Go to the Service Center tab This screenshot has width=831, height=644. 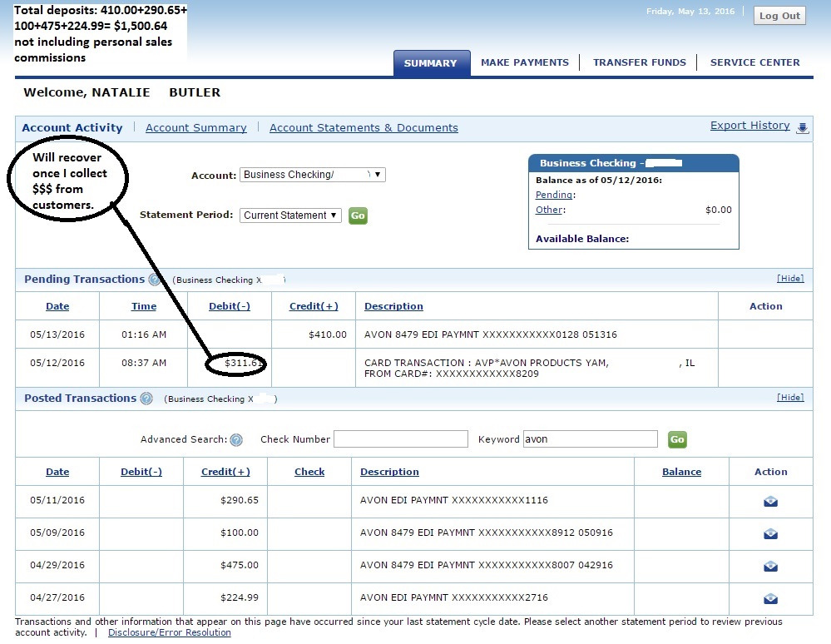[754, 62]
